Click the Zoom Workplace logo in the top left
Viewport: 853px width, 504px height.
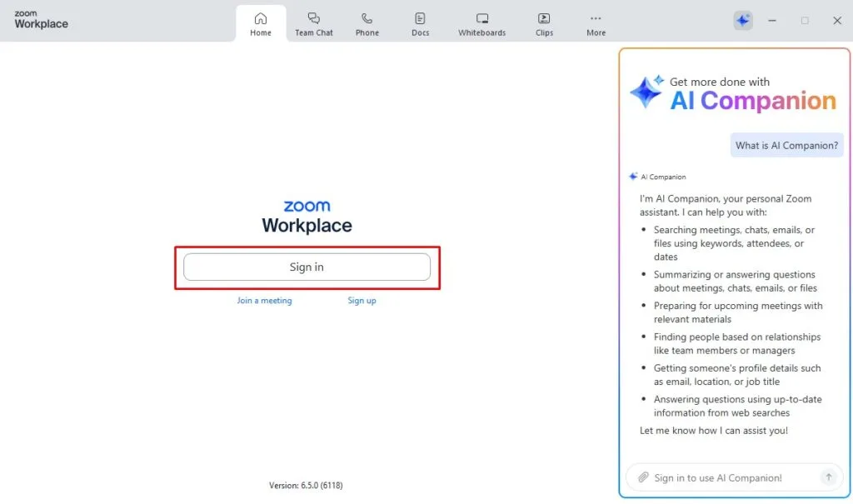click(x=38, y=20)
